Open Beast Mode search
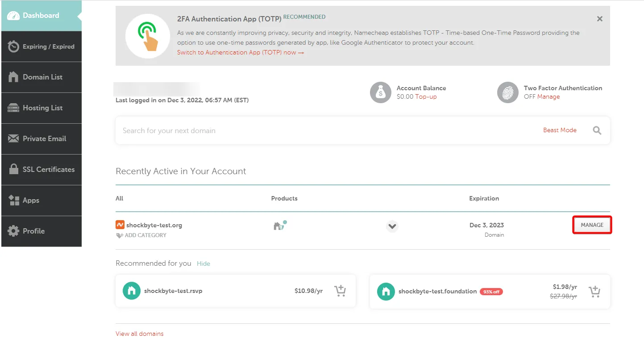 click(560, 130)
